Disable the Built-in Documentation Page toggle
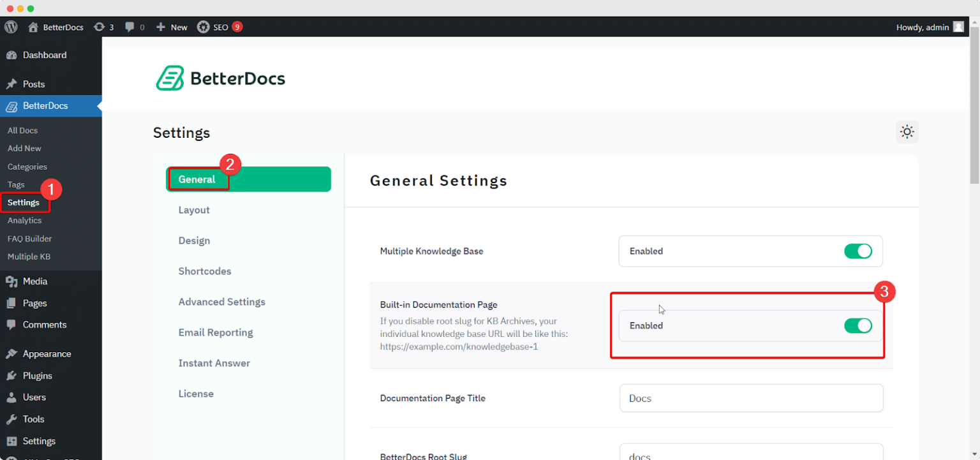 click(x=858, y=325)
